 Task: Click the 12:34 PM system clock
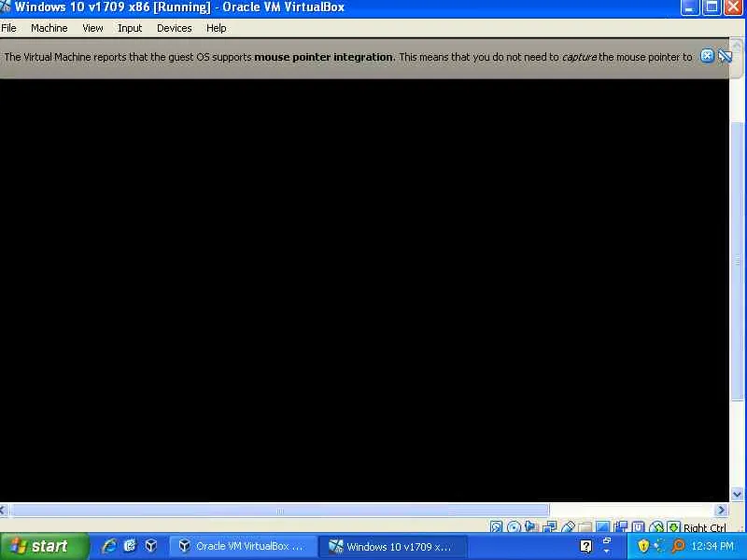[712, 546]
